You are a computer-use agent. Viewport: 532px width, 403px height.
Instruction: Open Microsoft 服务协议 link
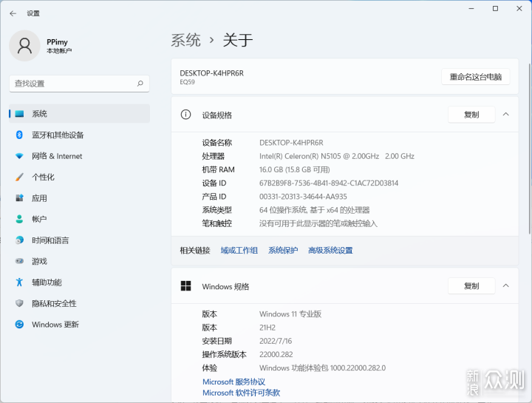[x=233, y=382]
